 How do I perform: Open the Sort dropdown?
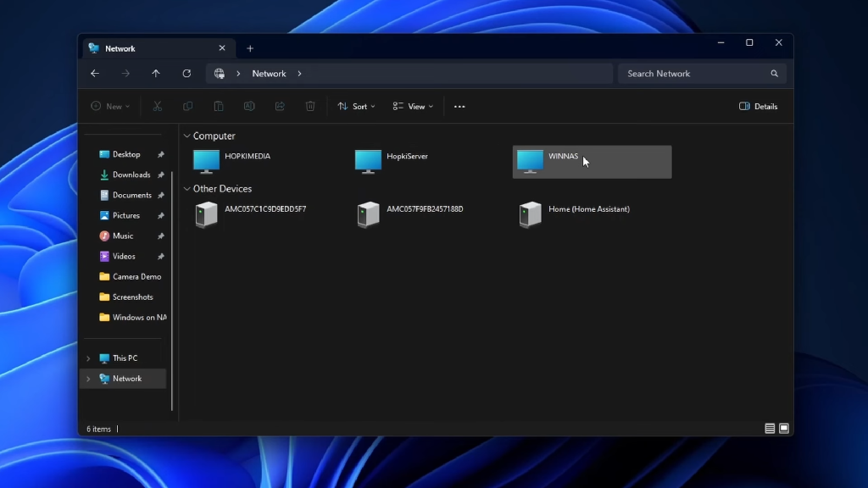[356, 106]
